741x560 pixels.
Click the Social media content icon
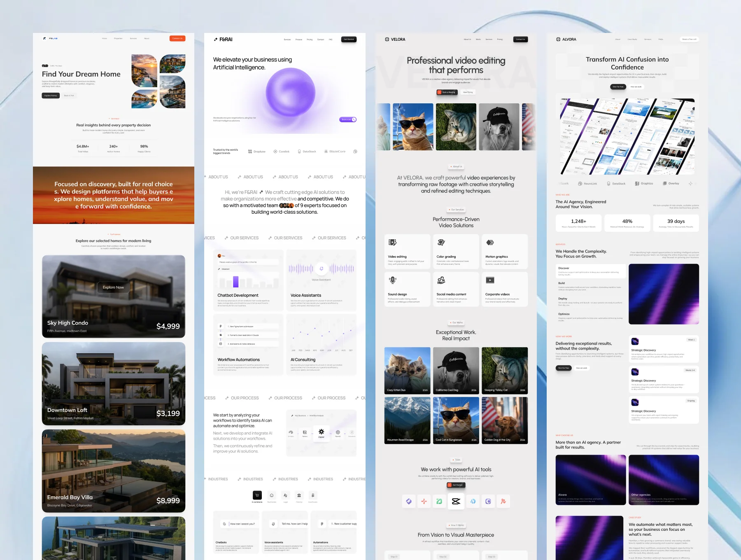pos(441,280)
